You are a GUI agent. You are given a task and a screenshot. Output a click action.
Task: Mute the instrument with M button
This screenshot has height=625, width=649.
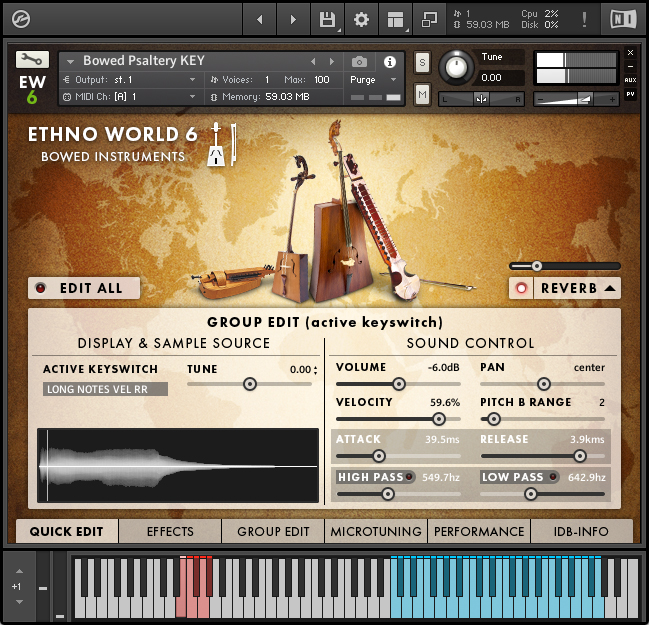click(422, 95)
